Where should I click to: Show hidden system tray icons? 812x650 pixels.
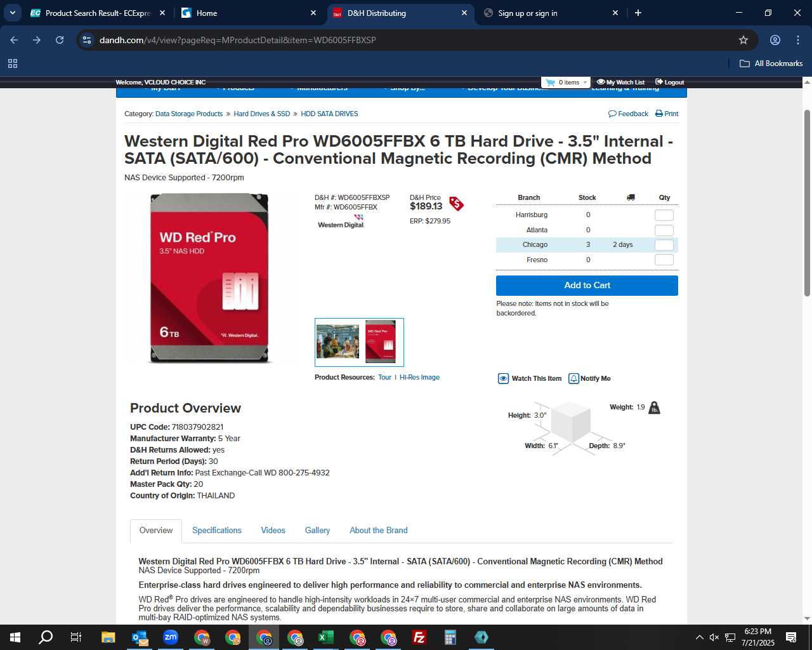pyautogui.click(x=699, y=637)
